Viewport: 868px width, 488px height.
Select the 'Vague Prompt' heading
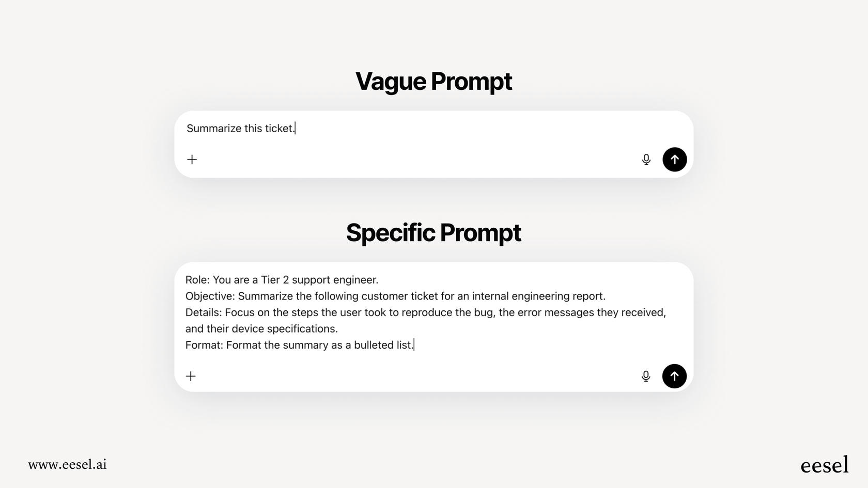pos(433,81)
